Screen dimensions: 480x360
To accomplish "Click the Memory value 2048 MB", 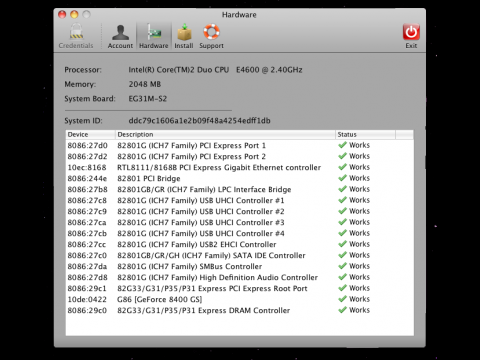I will (x=145, y=84).
